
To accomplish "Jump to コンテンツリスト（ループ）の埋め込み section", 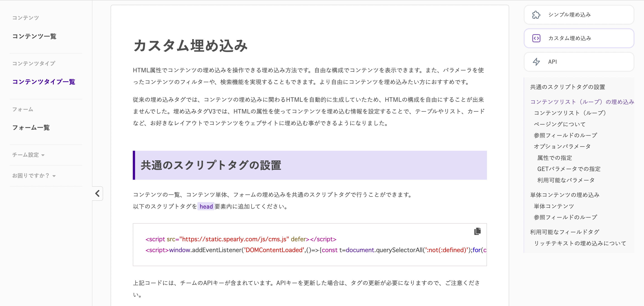I will pyautogui.click(x=582, y=102).
